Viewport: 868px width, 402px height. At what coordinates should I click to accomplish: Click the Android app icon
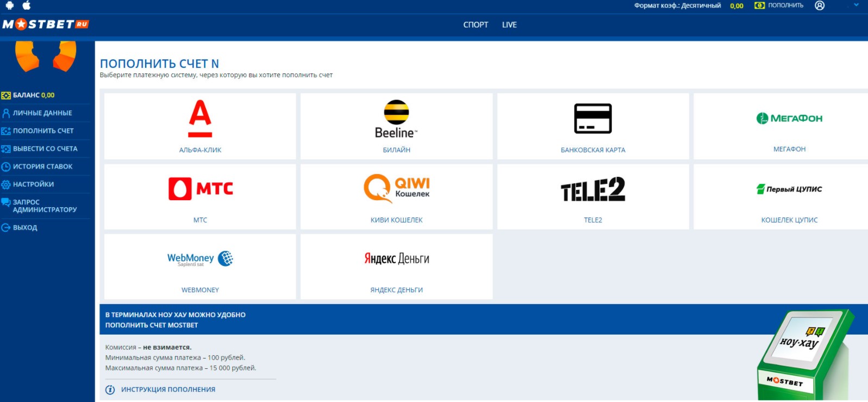pyautogui.click(x=9, y=5)
